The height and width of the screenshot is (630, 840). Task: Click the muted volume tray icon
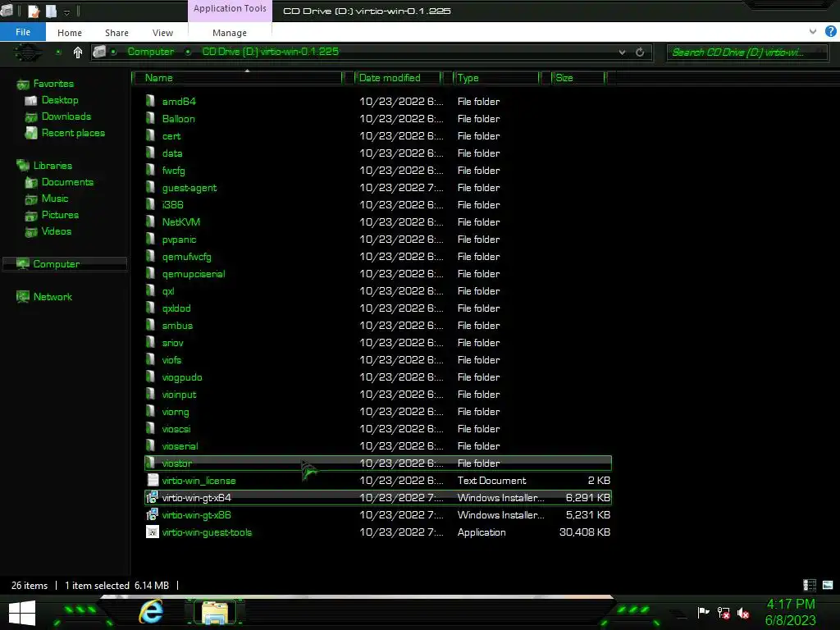point(743,613)
